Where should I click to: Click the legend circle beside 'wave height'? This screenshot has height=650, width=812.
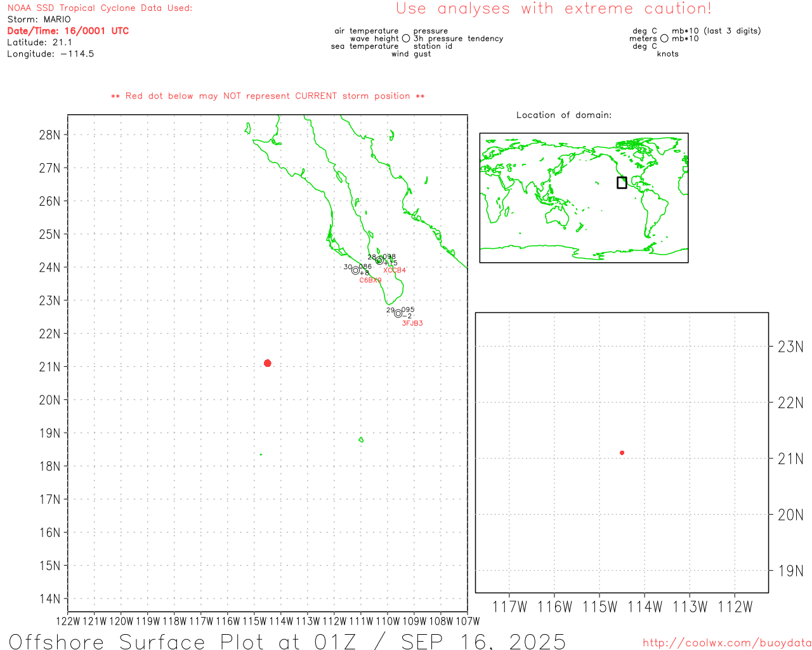[406, 39]
